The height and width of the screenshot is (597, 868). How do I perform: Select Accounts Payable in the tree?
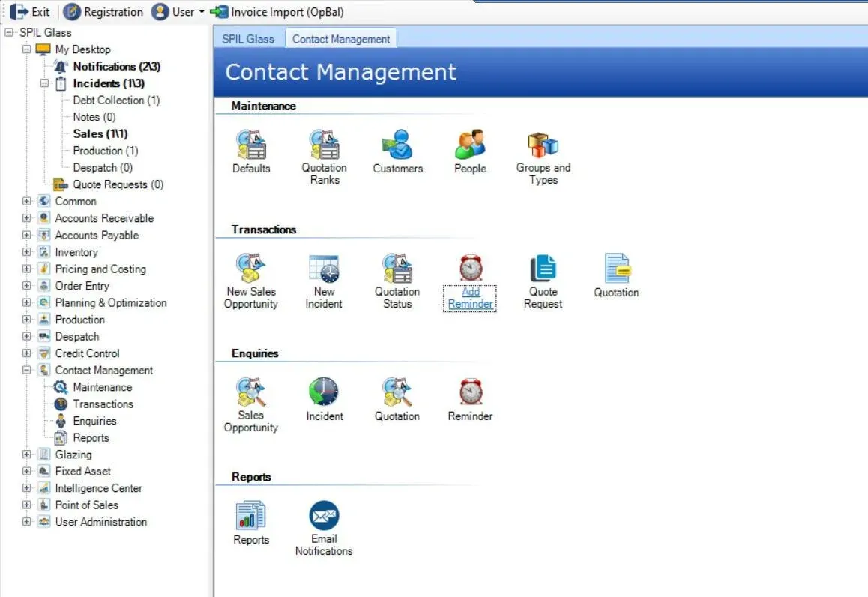pyautogui.click(x=97, y=235)
